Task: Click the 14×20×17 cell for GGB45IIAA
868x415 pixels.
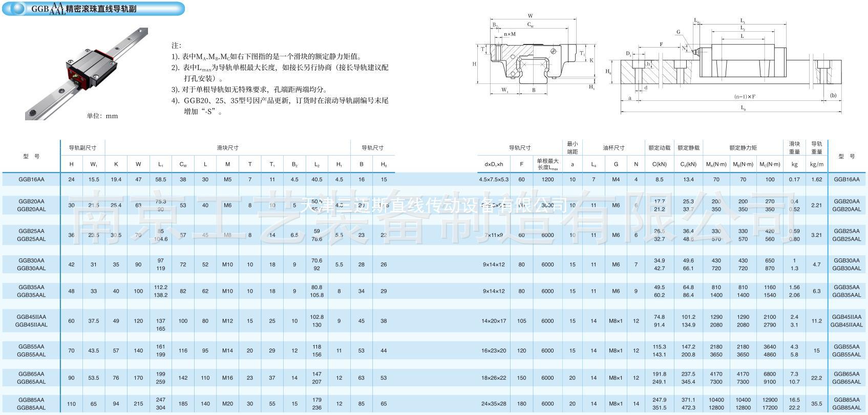Action: 494,321
